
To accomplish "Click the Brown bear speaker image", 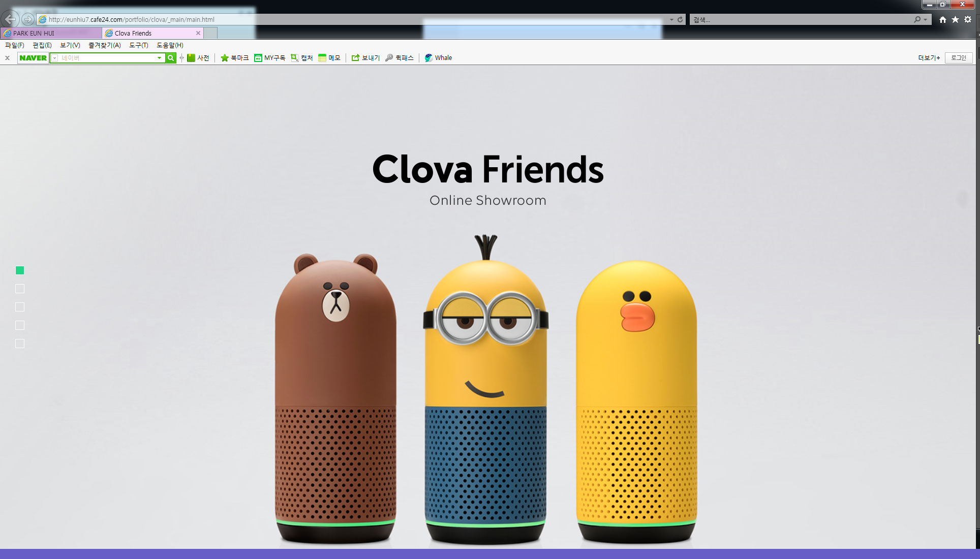I will (x=335, y=399).
